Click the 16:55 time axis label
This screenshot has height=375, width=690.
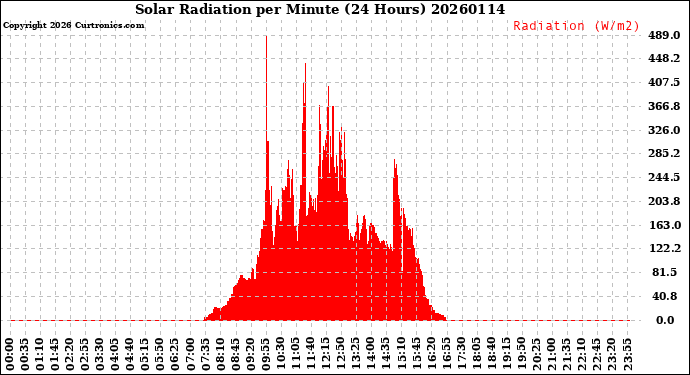[x=446, y=354]
